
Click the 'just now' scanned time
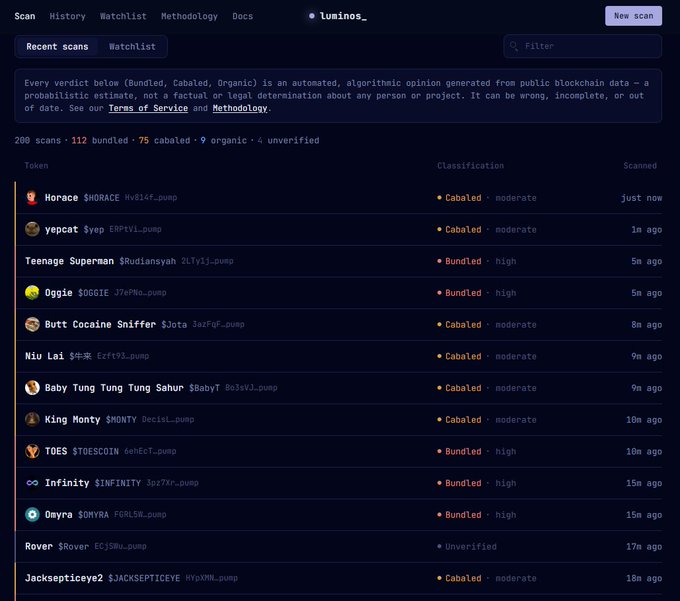click(641, 198)
